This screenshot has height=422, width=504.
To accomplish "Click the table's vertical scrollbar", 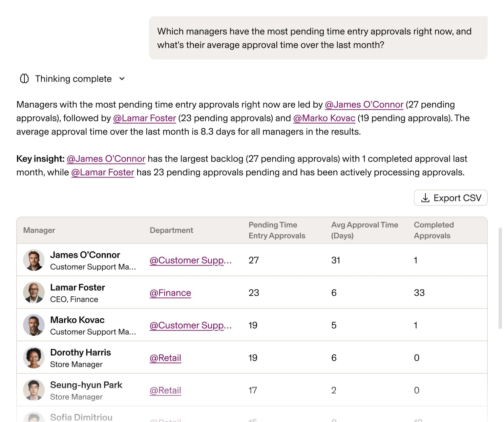I will 500,278.
